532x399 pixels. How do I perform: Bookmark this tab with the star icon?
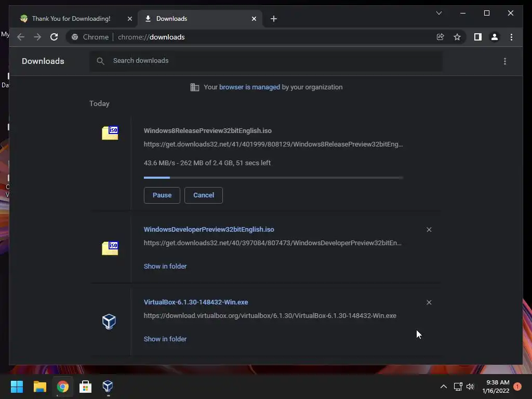[457, 37]
